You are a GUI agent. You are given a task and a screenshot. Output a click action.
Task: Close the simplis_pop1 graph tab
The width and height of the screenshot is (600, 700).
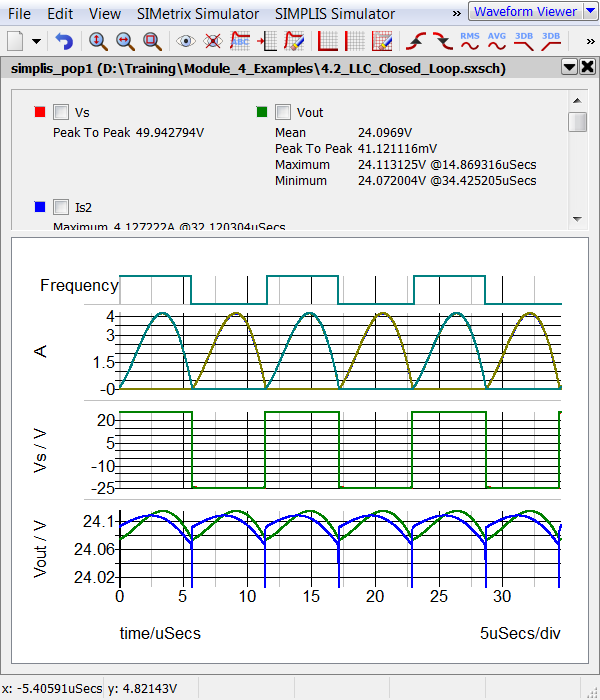[586, 67]
